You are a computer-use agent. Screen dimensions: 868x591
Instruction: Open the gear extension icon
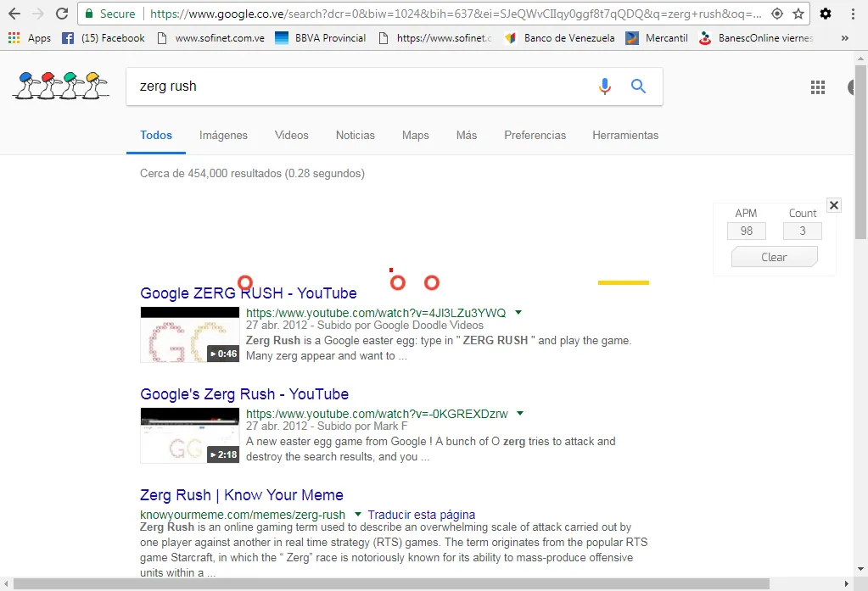click(826, 14)
